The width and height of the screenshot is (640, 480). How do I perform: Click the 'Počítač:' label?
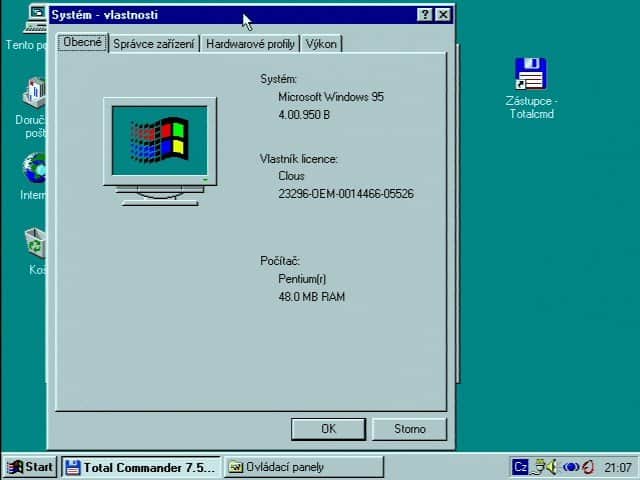pos(280,261)
